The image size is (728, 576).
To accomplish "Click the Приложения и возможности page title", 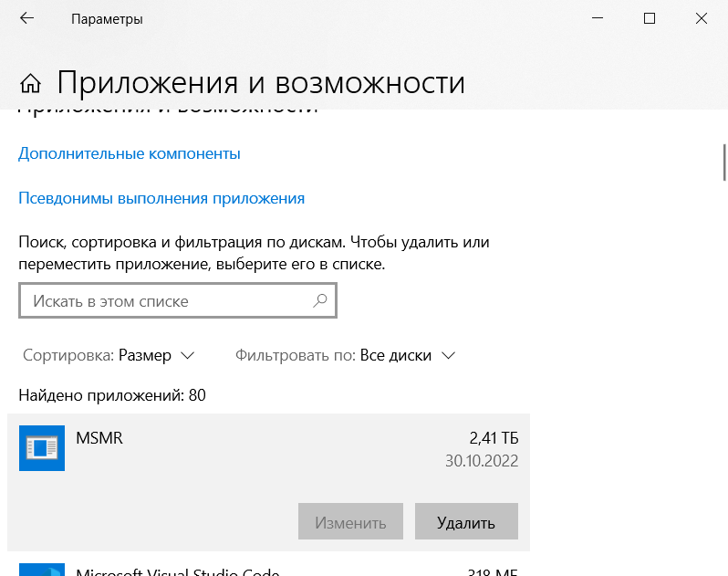I will (261, 84).
